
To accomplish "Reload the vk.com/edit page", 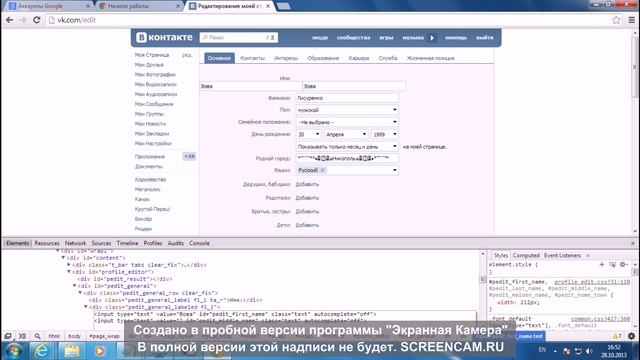I will click(36, 20).
